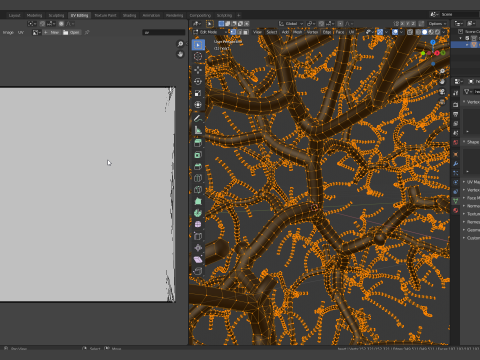Switch to the Layout workspace tab
Image resolution: width=480 pixels, height=360 pixels.
pos(14,15)
